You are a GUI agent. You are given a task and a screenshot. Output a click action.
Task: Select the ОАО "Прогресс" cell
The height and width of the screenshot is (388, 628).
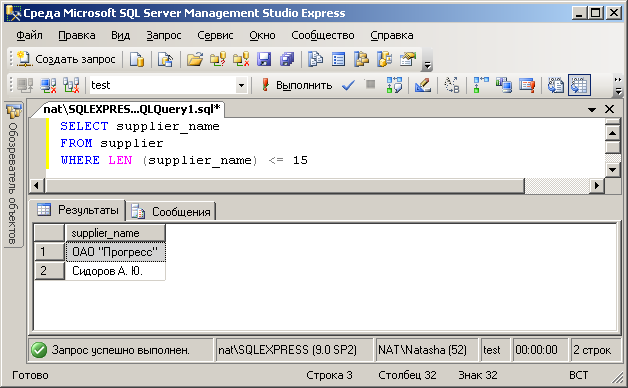click(115, 252)
